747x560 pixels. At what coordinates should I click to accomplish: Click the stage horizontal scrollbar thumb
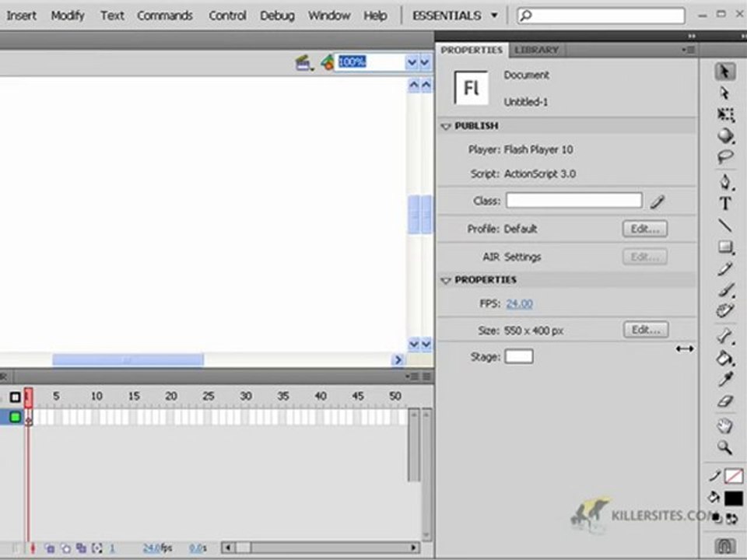(x=128, y=360)
